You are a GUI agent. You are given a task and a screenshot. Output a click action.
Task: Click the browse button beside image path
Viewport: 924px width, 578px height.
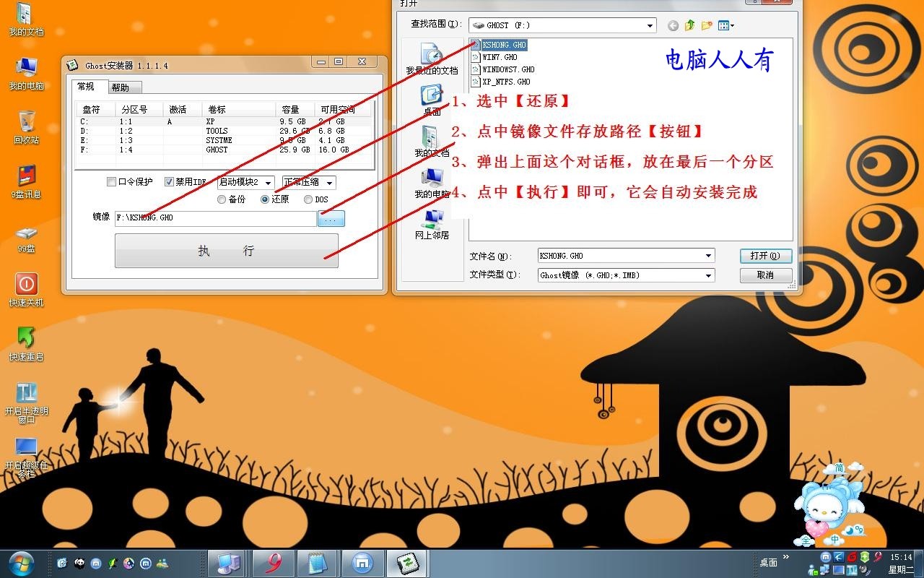(331, 218)
